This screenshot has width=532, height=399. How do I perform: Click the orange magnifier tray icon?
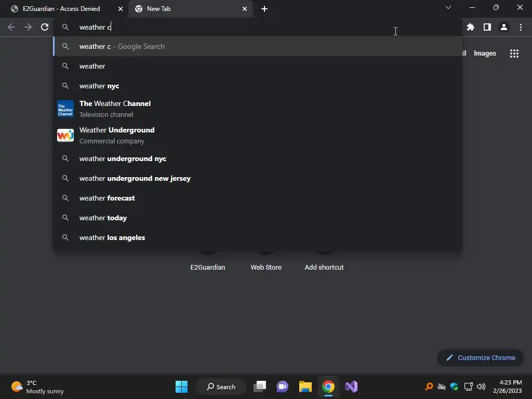(x=429, y=386)
